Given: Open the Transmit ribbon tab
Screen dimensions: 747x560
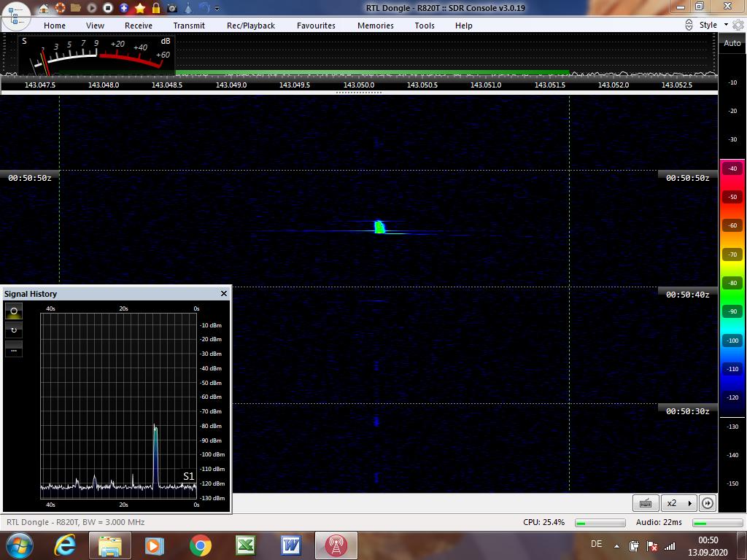Looking at the screenshot, I should pyautogui.click(x=189, y=26).
